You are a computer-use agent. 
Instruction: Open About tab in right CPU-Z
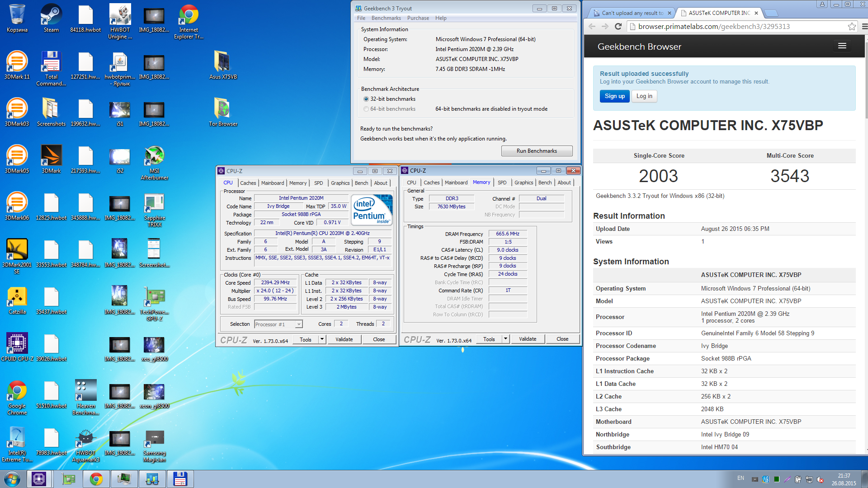(564, 183)
